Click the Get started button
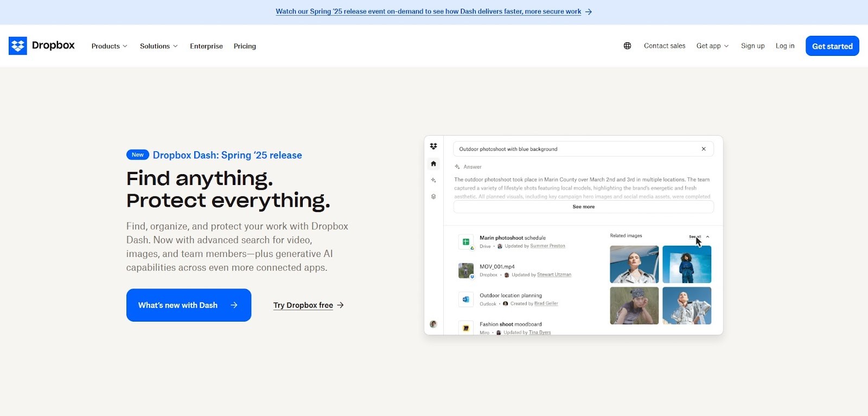868x416 pixels. (832, 46)
